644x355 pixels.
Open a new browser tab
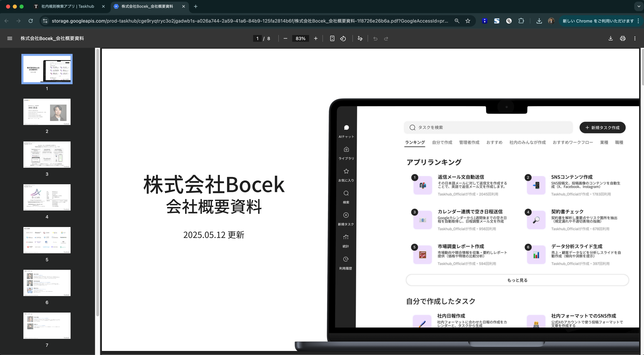196,7
